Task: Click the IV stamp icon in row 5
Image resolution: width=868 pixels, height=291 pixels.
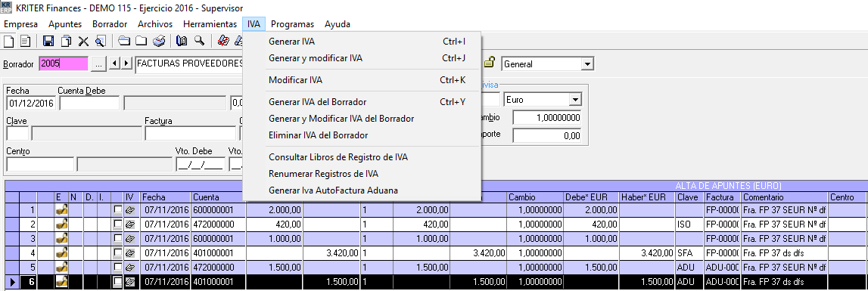Action: click(129, 268)
